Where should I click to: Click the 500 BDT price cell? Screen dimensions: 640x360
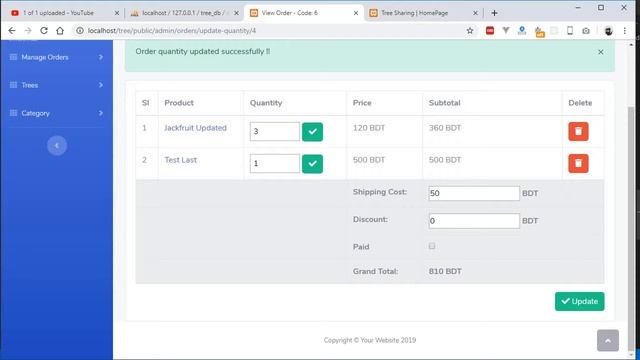tap(369, 160)
